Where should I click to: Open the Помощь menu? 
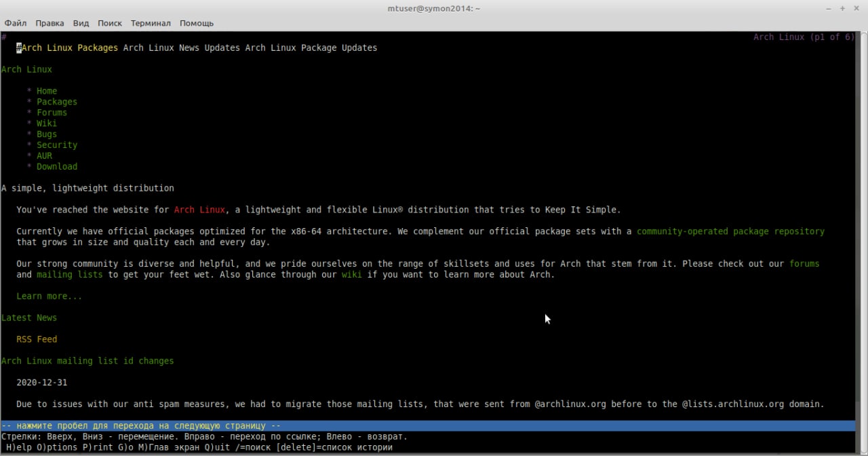[197, 23]
